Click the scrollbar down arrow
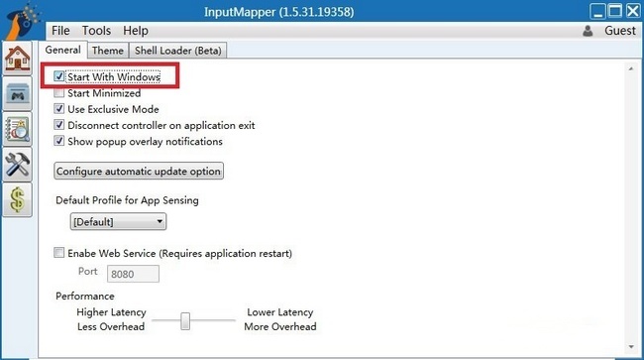Viewport: 644px width, 360px height. pos(631,347)
